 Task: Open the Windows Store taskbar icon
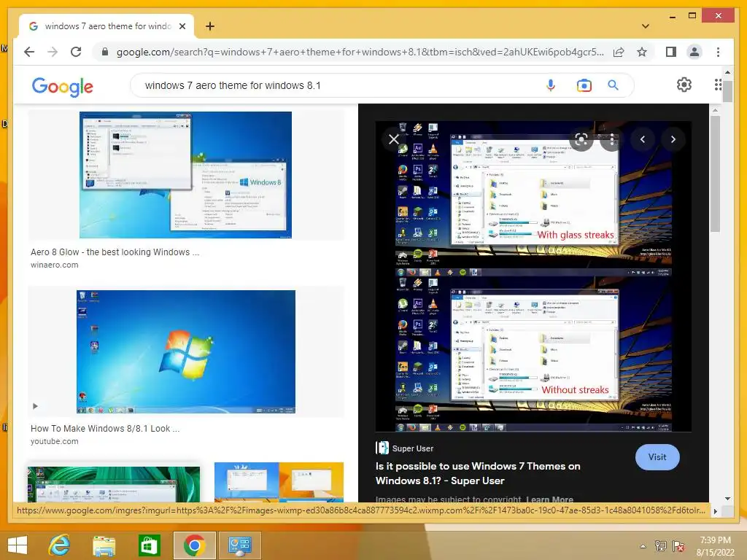[149, 545]
